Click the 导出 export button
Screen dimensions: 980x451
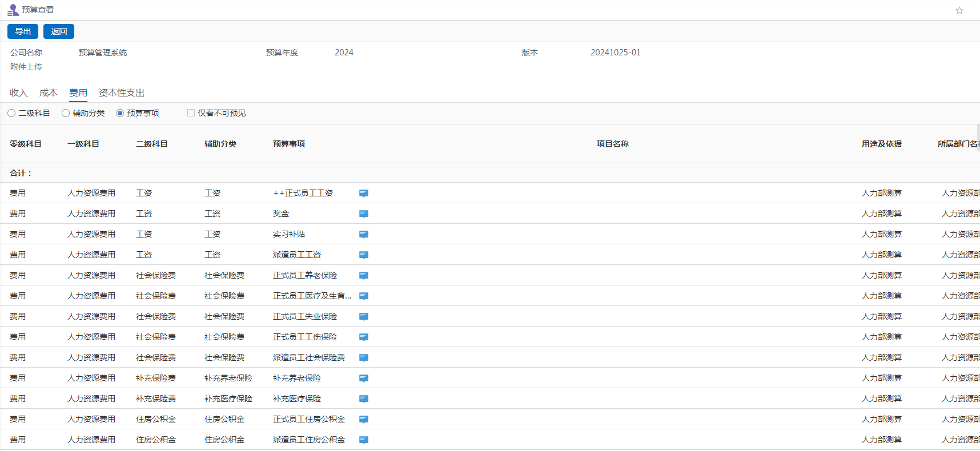[23, 31]
